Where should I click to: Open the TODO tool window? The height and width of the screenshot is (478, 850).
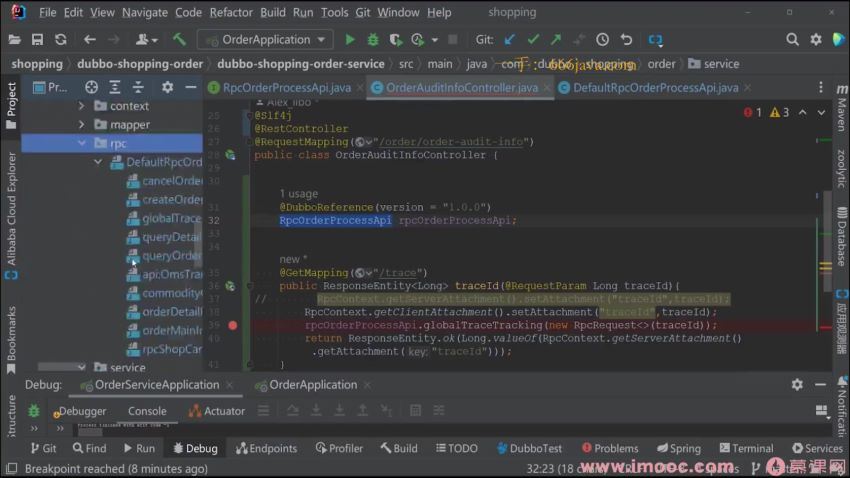(456, 448)
